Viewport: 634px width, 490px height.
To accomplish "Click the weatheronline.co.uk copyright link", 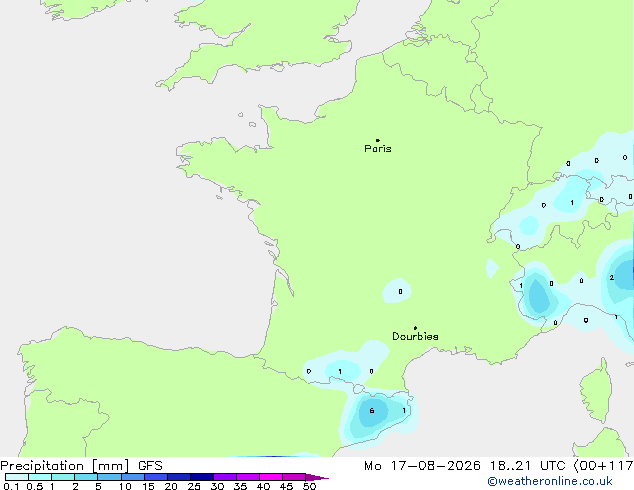I will point(550,481).
